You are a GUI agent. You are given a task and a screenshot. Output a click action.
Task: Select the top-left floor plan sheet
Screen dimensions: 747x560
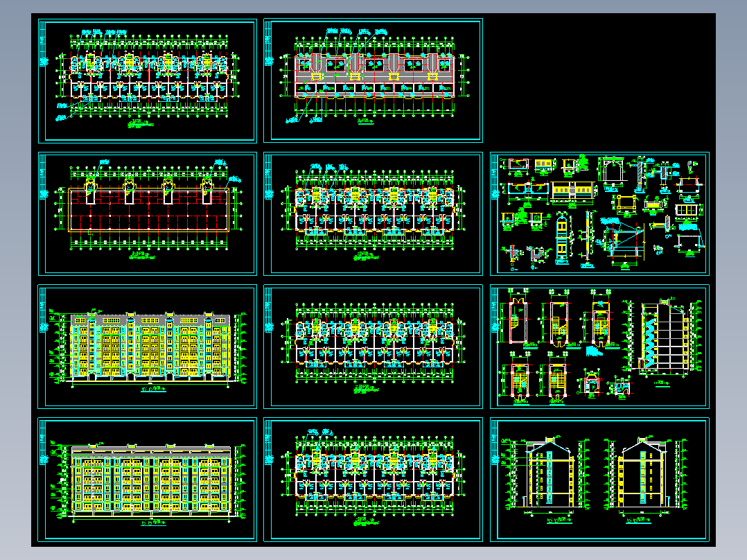pyautogui.click(x=147, y=80)
